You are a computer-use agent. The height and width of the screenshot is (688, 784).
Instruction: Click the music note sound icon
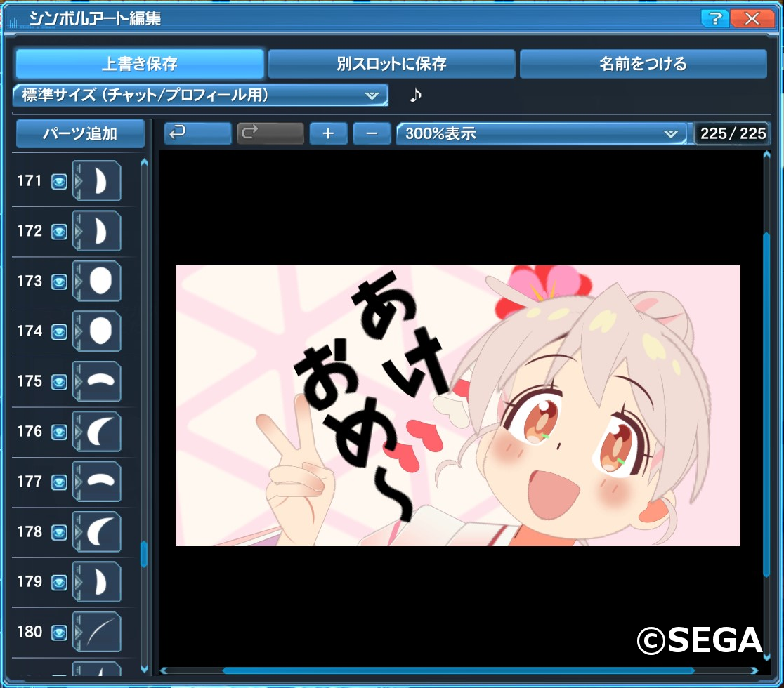(x=415, y=95)
